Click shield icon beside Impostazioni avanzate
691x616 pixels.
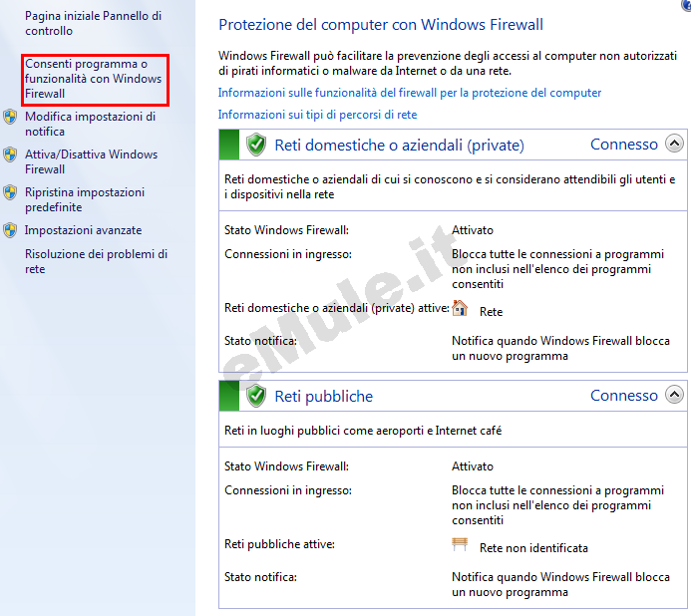point(10,230)
